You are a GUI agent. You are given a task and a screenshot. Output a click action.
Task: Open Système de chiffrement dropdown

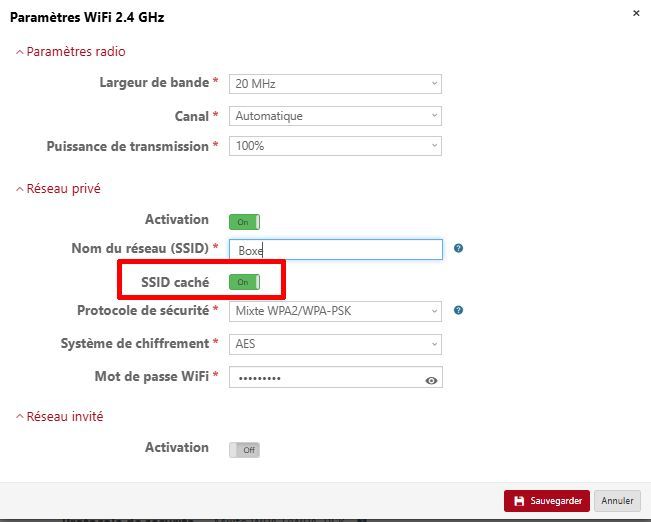[335, 344]
